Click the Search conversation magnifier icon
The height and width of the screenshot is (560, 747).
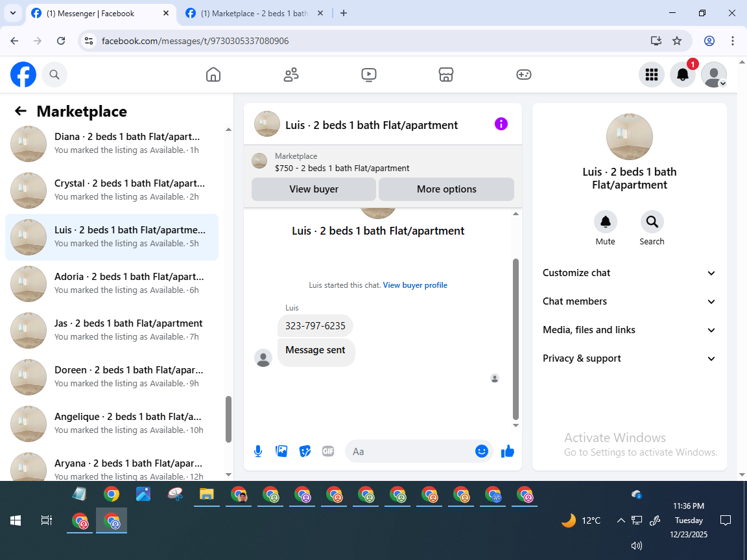652,222
